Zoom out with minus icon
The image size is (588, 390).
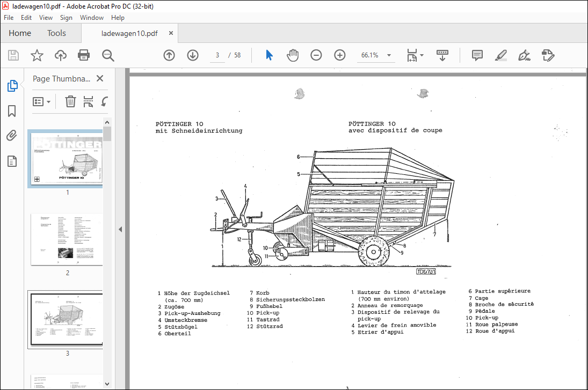point(316,55)
